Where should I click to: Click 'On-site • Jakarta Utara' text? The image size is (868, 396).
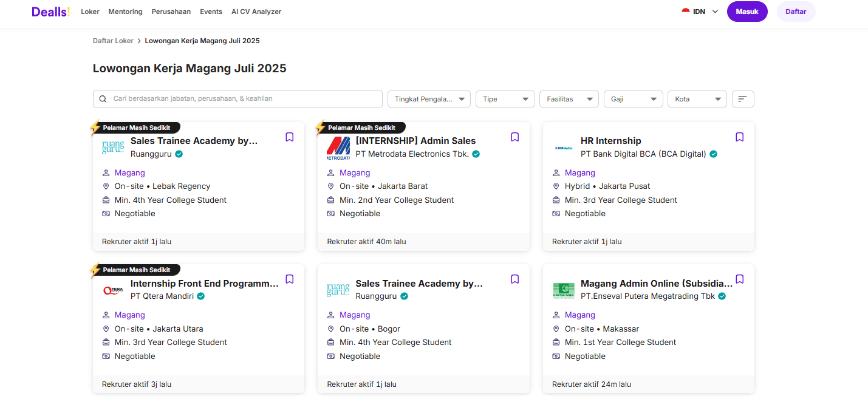pyautogui.click(x=159, y=329)
